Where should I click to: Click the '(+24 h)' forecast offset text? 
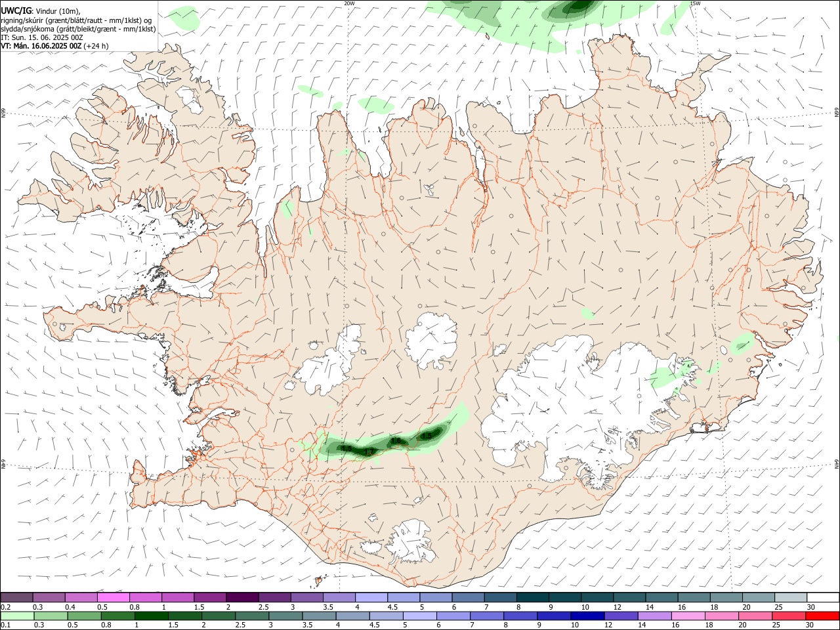96,46
